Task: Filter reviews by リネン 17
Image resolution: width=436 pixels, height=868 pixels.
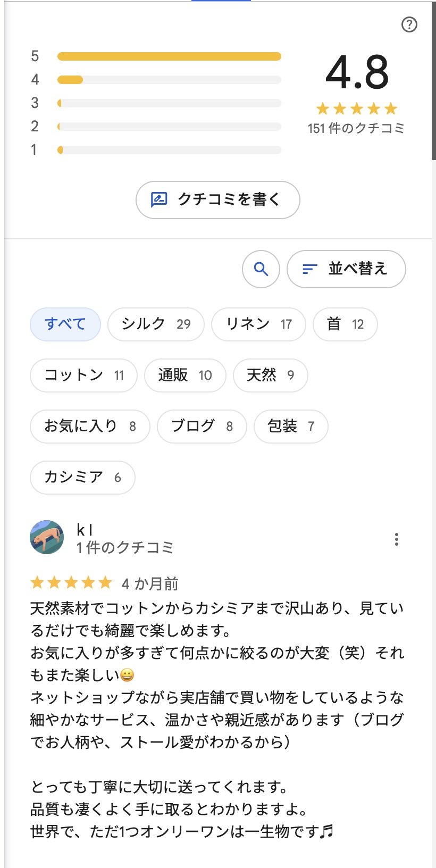Action: click(258, 324)
